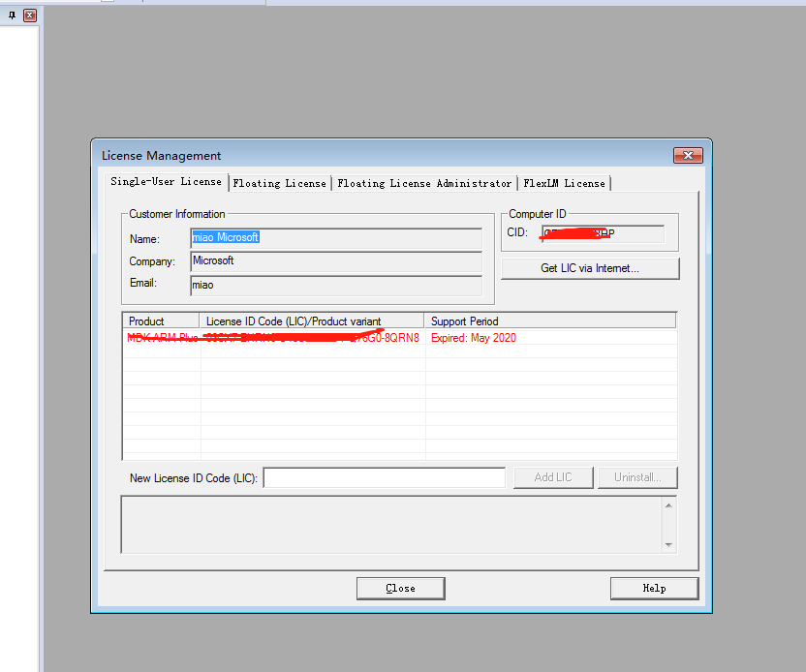Click the pin icon on the side panel
Viewport: 806px width, 672px height.
pos(13,15)
